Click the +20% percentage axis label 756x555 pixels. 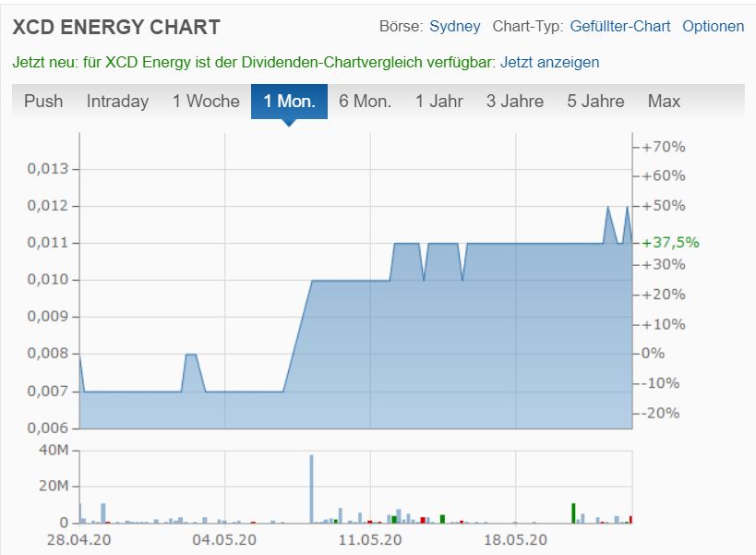[664, 295]
